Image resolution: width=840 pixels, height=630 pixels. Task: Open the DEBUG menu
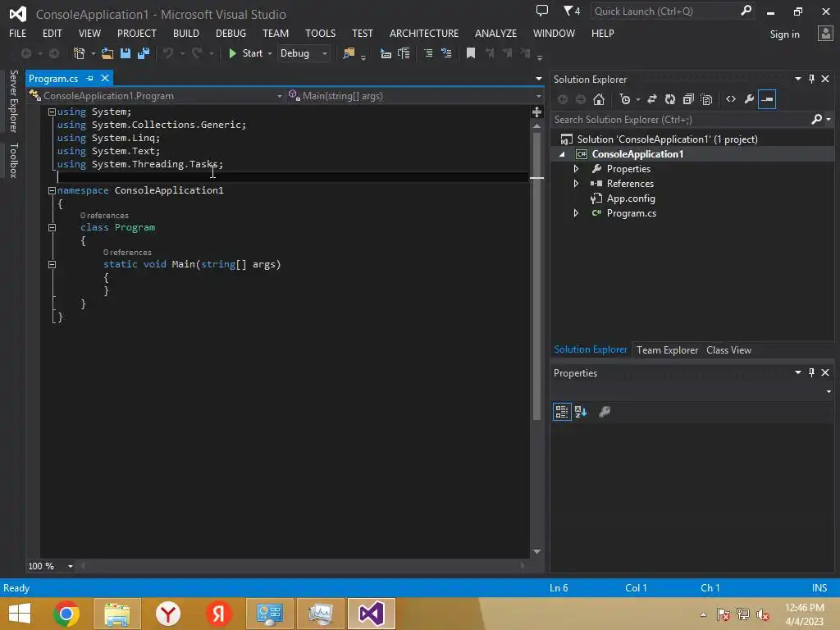coord(231,33)
